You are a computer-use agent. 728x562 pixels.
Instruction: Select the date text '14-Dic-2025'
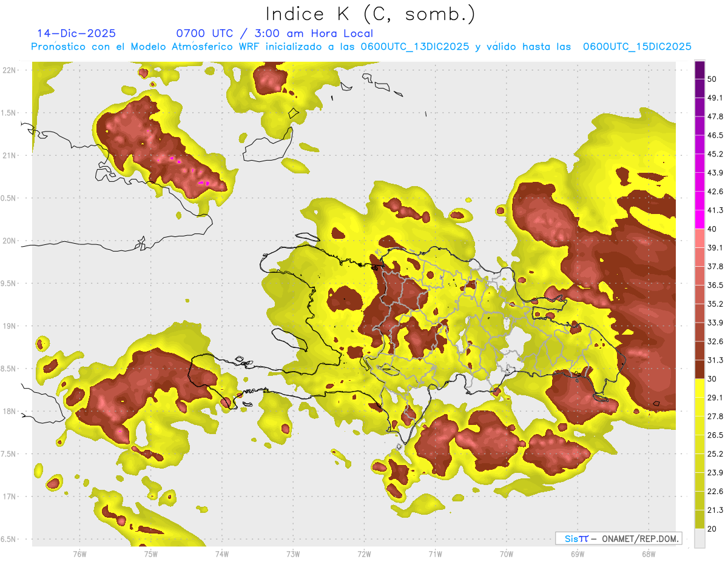pos(76,33)
